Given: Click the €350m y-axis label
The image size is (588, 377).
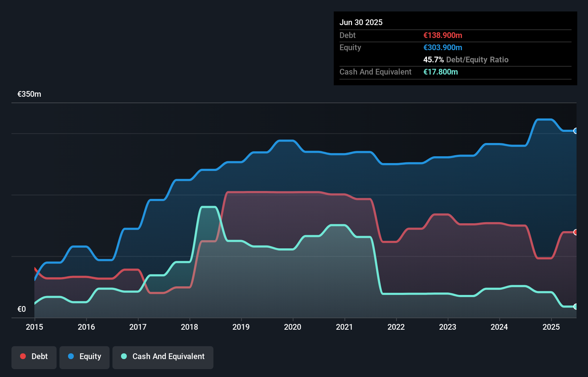Looking at the screenshot, I should click(29, 94).
